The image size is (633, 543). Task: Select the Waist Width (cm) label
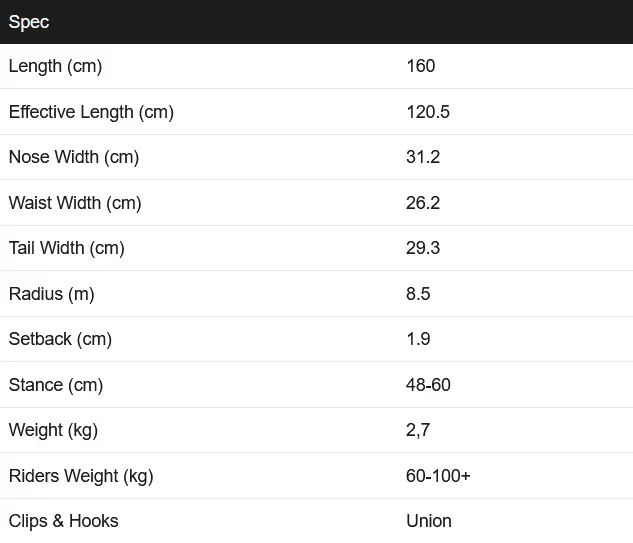click(x=75, y=203)
